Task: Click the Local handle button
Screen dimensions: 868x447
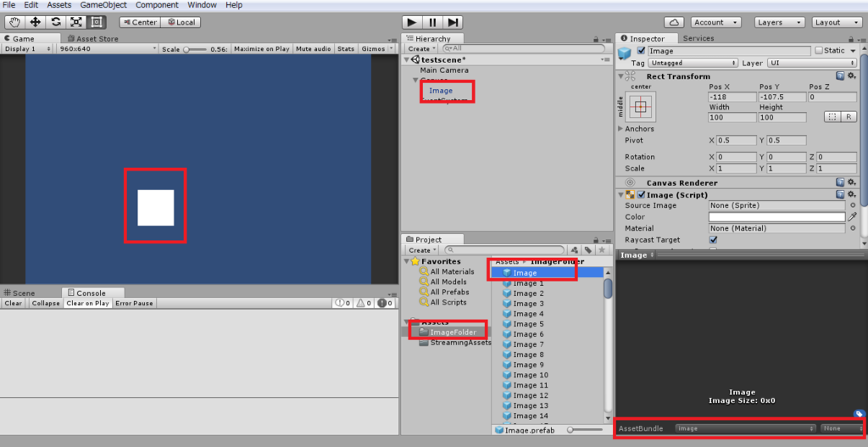Action: pos(181,22)
